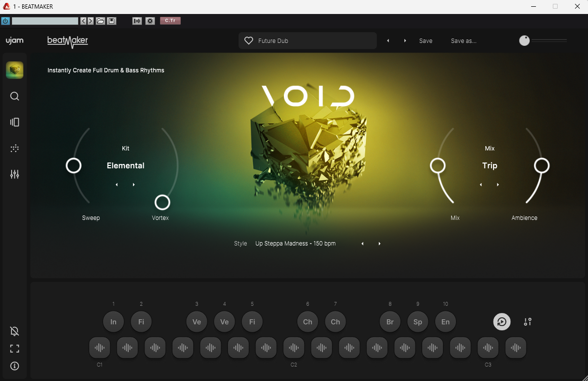Click the Elemental kit name
Screen dimensions: 588x381
pos(125,165)
